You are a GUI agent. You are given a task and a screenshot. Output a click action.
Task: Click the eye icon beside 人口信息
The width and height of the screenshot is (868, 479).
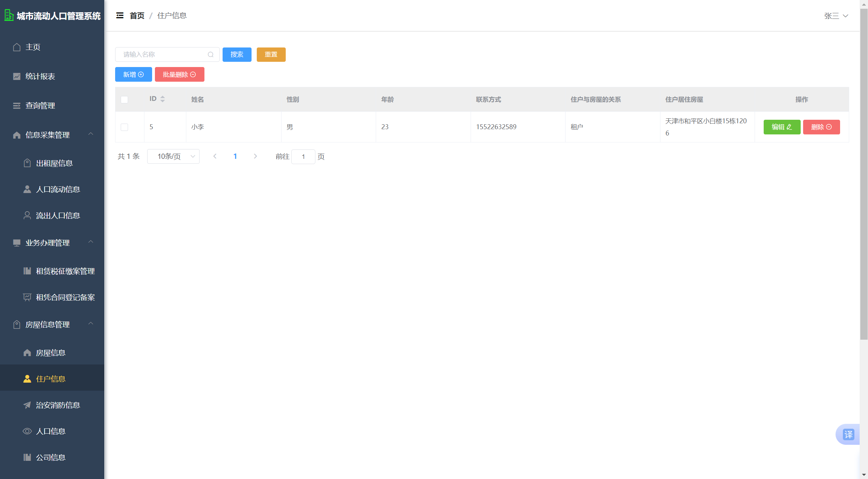27,431
